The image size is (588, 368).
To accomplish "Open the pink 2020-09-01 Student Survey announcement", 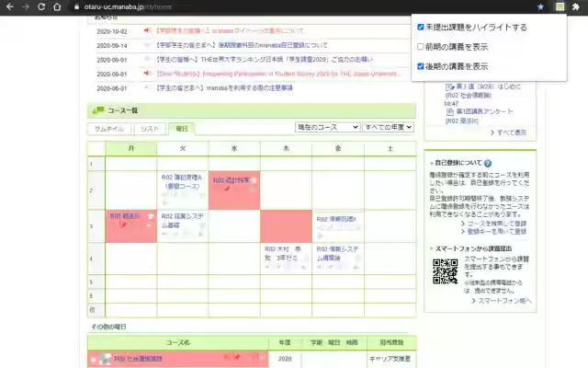I will 277,74.
